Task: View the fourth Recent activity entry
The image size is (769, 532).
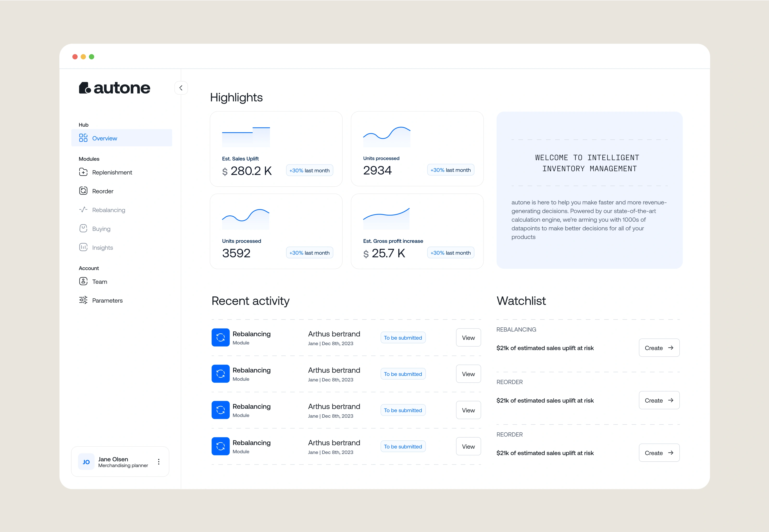Action: tap(469, 447)
